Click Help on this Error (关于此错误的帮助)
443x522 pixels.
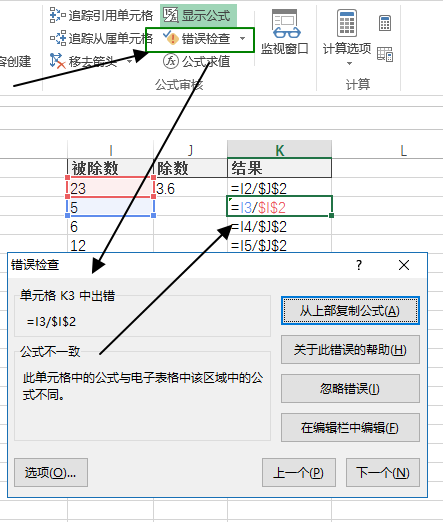(x=350, y=350)
